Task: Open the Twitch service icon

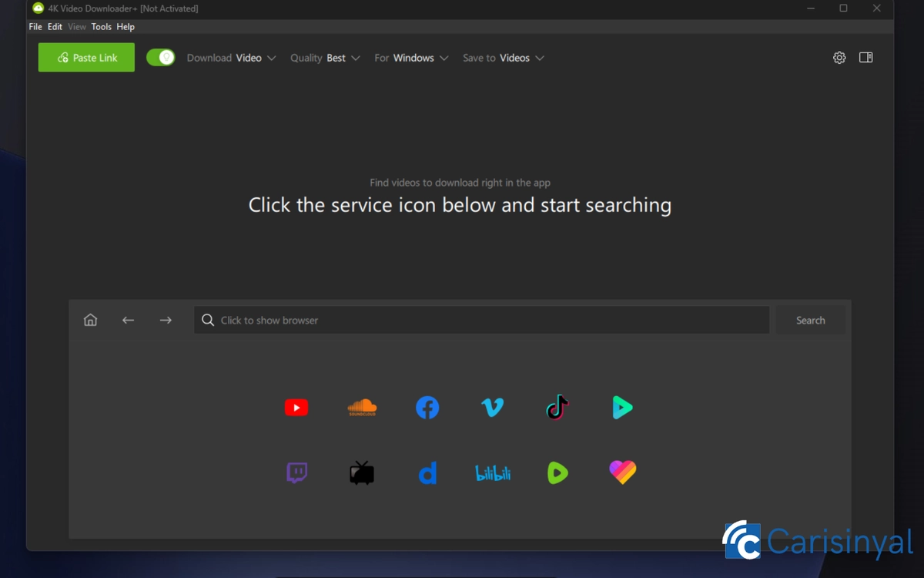Action: click(297, 472)
